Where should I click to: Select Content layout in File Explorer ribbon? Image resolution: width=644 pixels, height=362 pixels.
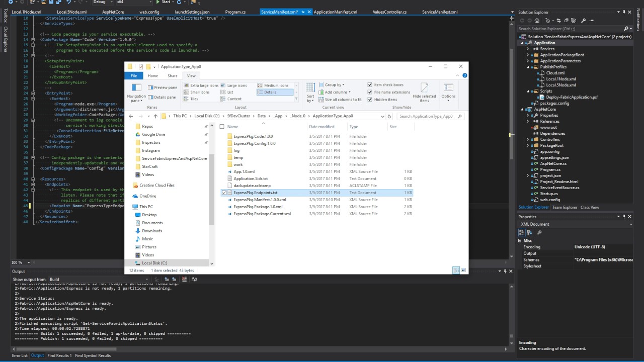pyautogui.click(x=231, y=99)
